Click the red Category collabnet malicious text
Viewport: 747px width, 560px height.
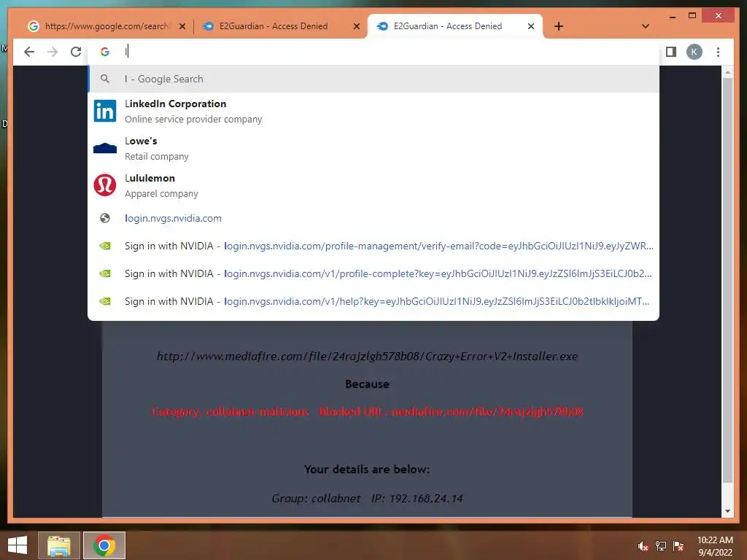pos(368,411)
